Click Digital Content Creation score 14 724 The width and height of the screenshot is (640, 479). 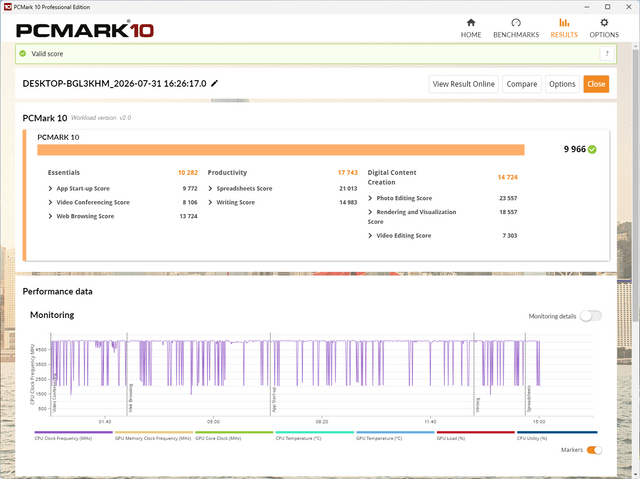(x=507, y=177)
